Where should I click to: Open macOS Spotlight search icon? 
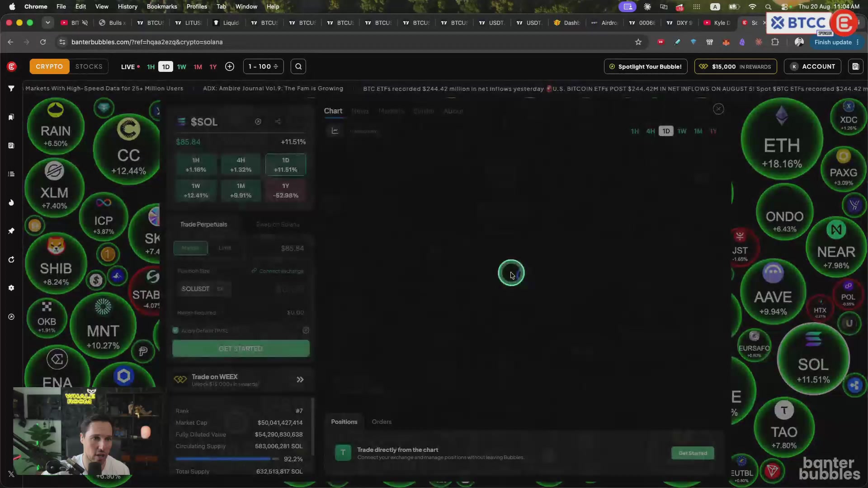(x=768, y=7)
